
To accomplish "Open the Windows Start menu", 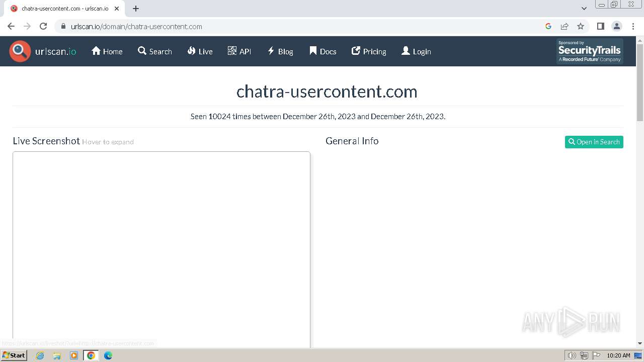I will point(14,355).
